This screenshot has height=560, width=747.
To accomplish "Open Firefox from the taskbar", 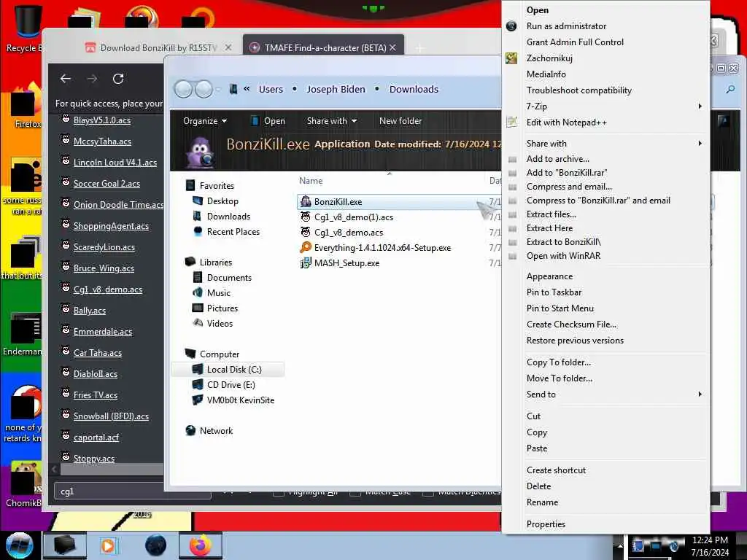I will point(200,545).
